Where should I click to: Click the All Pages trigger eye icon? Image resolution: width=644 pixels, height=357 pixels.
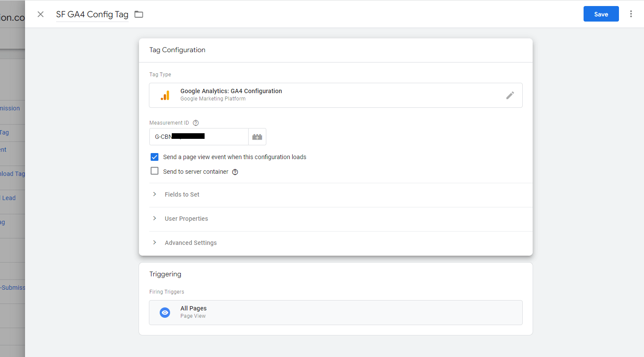click(x=165, y=313)
